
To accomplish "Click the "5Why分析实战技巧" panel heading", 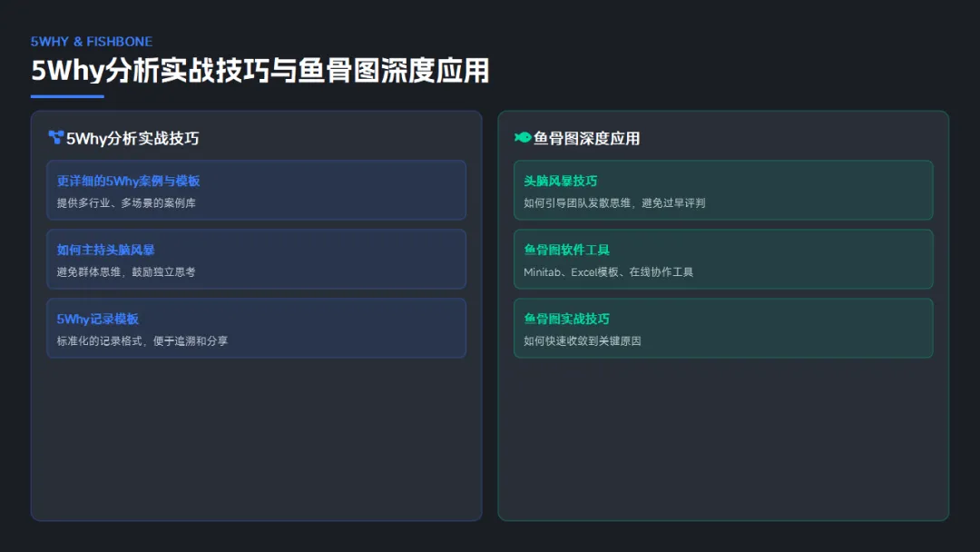I will pos(132,139).
